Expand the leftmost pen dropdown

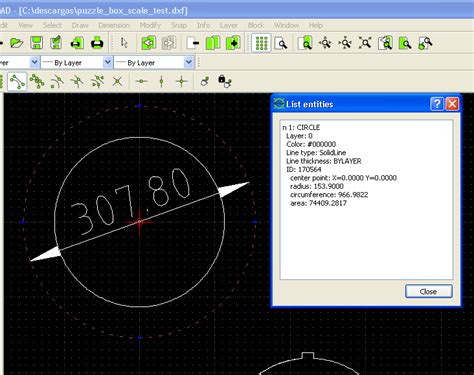click(x=34, y=62)
